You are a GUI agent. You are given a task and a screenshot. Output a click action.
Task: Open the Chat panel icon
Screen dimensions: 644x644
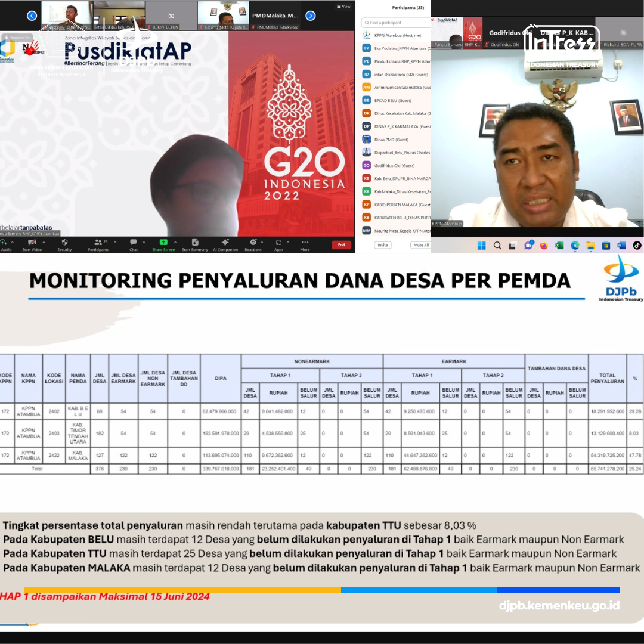coord(134,243)
